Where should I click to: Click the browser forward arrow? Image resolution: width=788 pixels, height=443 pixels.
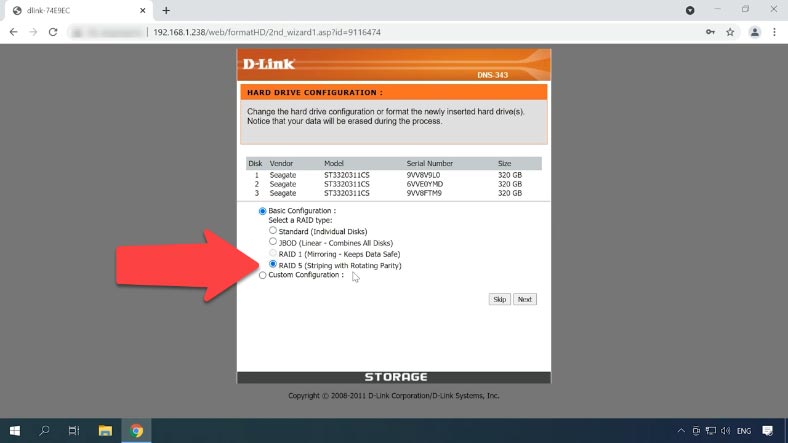[33, 32]
